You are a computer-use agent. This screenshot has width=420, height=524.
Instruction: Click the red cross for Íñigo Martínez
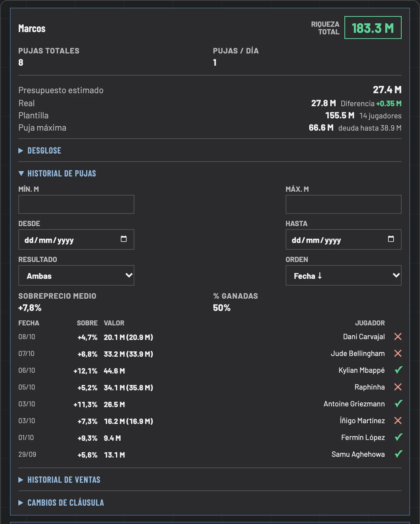pos(398,420)
